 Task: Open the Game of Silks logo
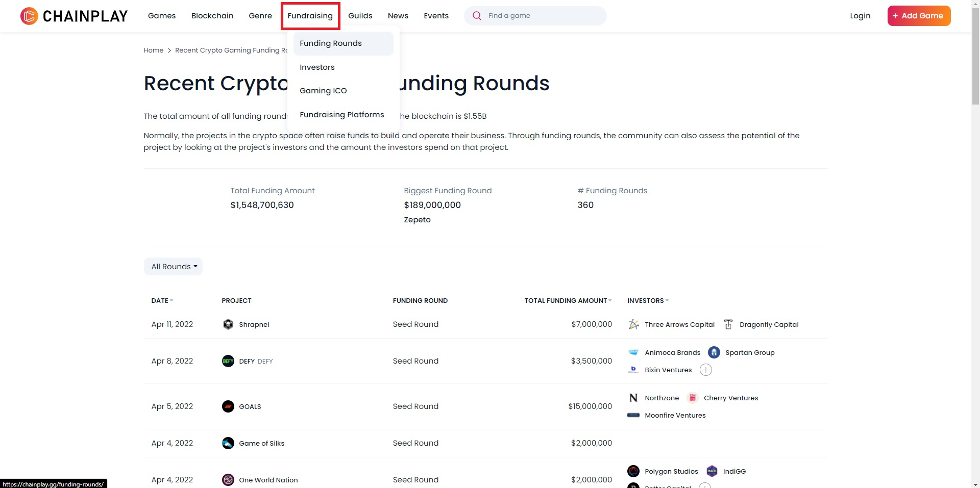pos(228,443)
